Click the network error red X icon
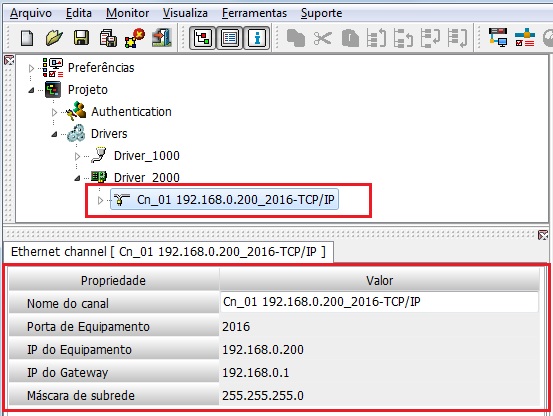Screen dimensions: 553x416 tap(135, 38)
